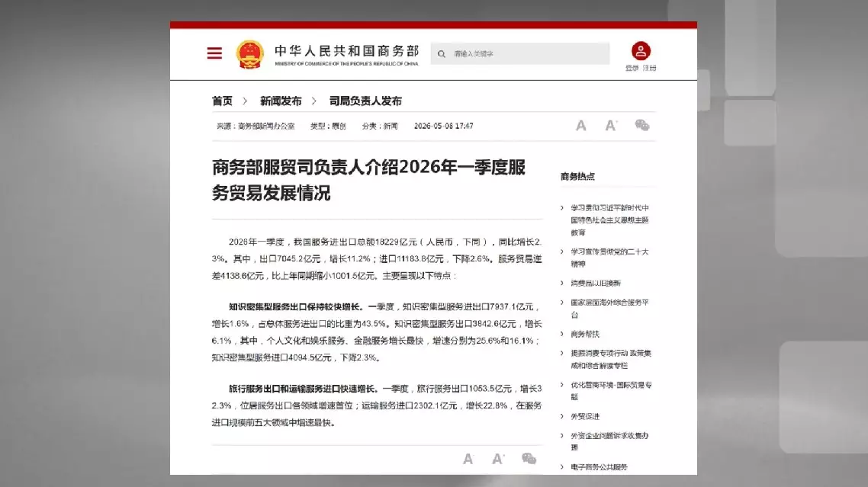
Task: Go to 首页 in breadcrumb
Action: 223,101
